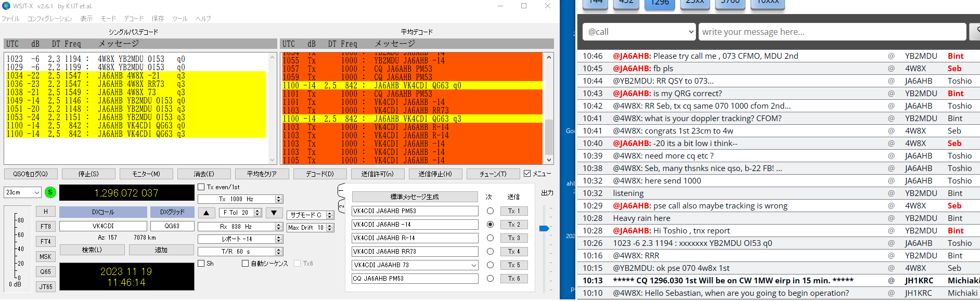This screenshot has height=301, width=980.
Task: Expand the Tx 5 message dropdown
Action: click(x=473, y=265)
